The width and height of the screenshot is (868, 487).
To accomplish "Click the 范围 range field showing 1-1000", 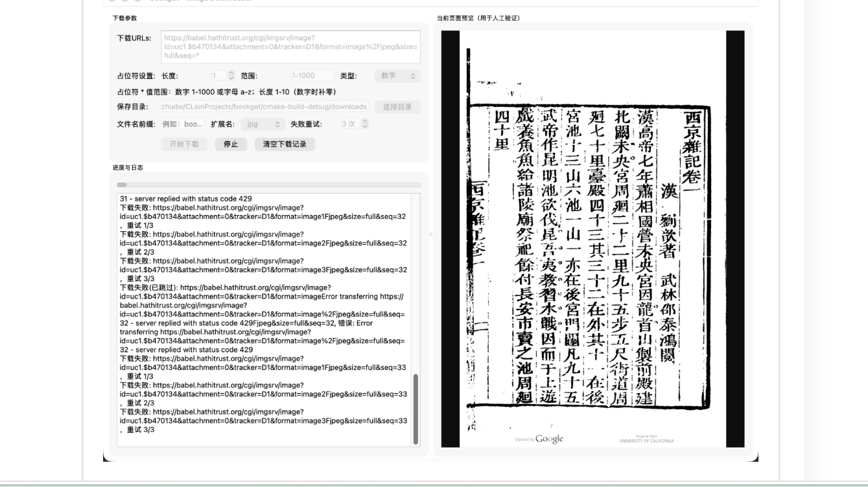I will point(312,76).
